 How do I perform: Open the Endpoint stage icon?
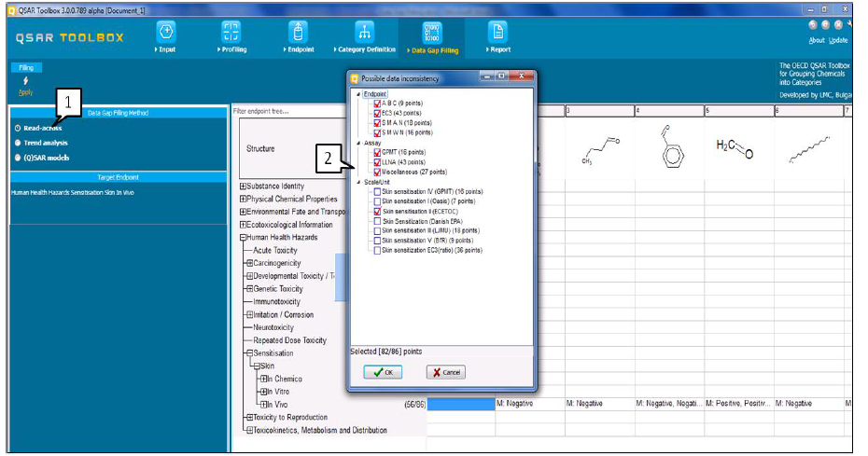(x=299, y=33)
